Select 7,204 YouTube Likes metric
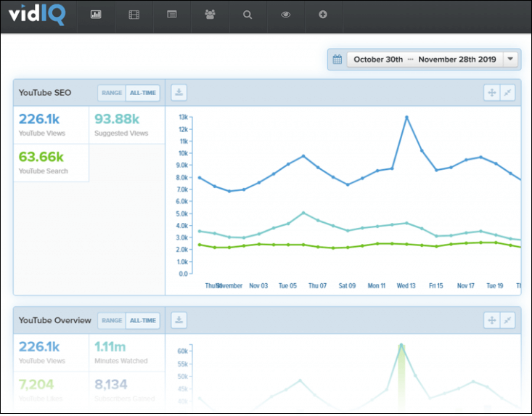This screenshot has width=532, height=416. [52, 390]
